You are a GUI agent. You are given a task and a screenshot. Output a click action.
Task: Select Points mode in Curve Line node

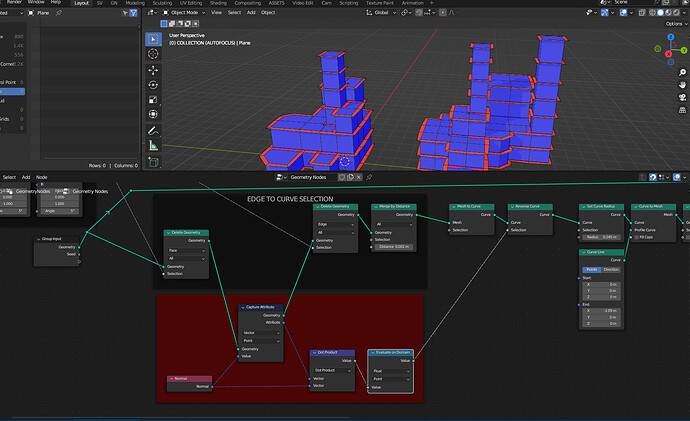pos(592,270)
